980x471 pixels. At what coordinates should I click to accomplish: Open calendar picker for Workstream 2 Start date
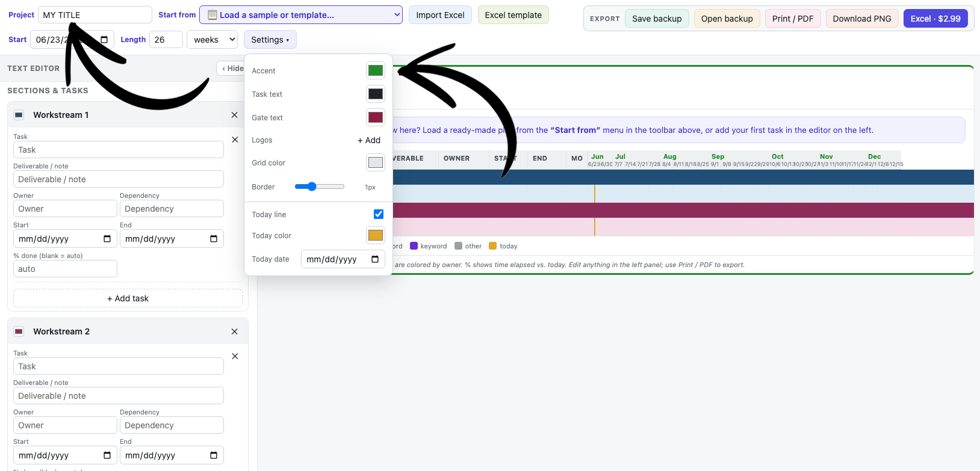pos(107,455)
